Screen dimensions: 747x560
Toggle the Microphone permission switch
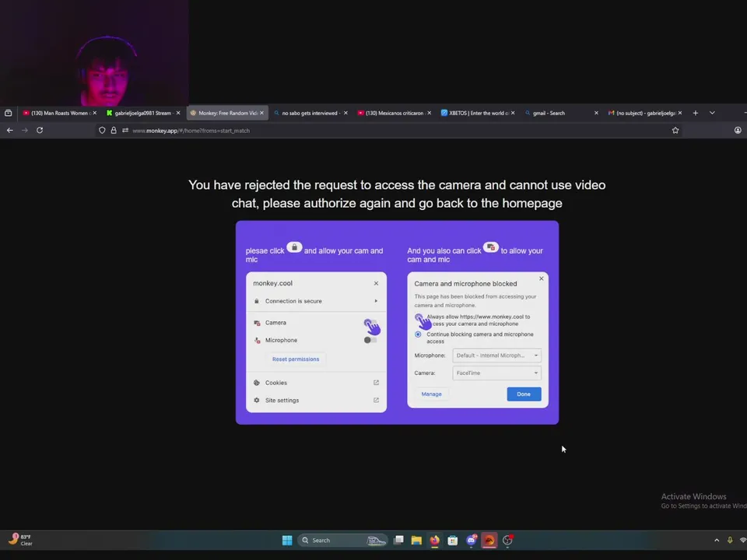tap(370, 340)
